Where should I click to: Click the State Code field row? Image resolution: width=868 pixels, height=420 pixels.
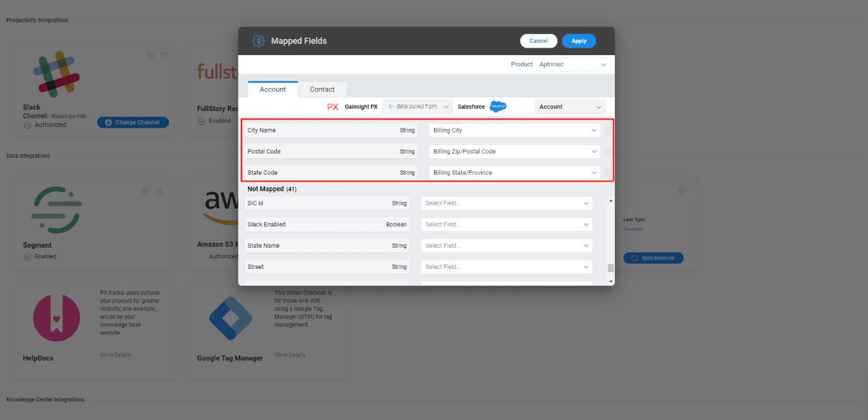[331, 173]
